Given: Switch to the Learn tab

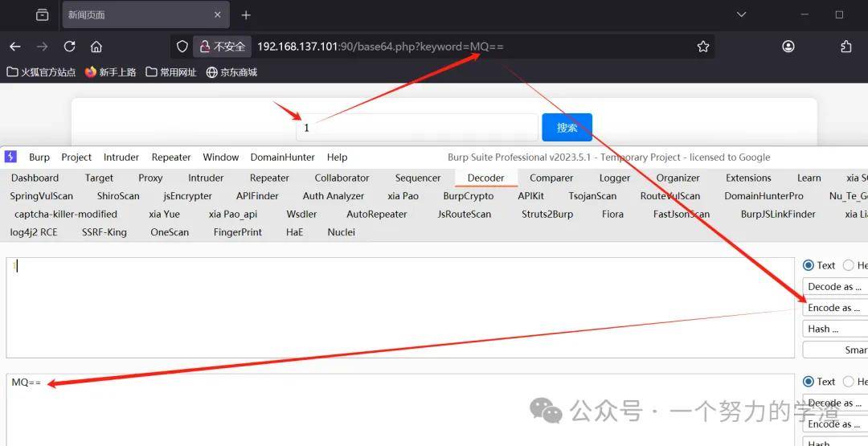Looking at the screenshot, I should pos(809,178).
